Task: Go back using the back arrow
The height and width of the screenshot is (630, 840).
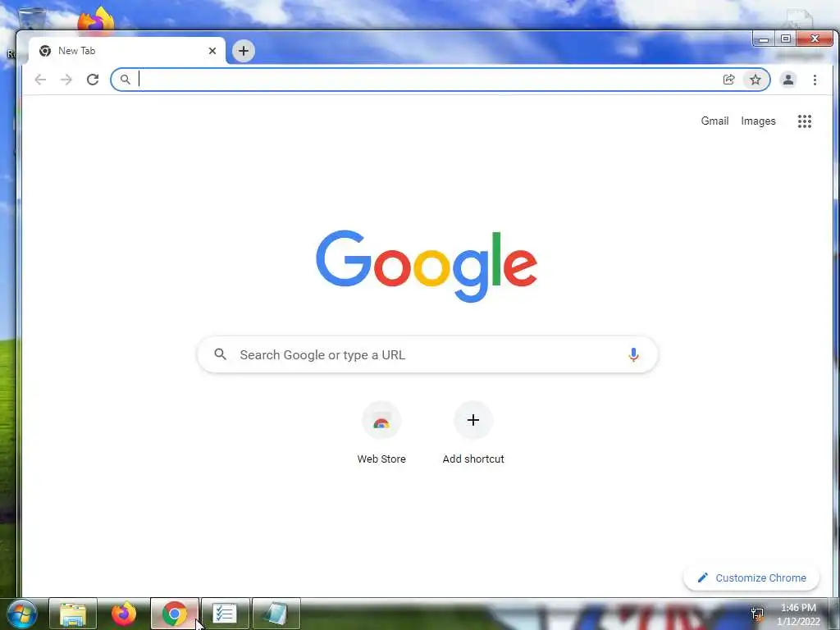Action: coord(40,80)
